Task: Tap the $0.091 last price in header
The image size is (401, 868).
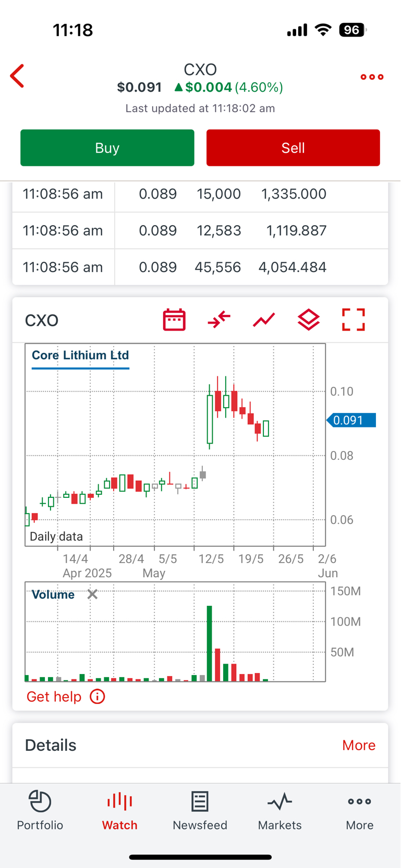Action: 139,87
